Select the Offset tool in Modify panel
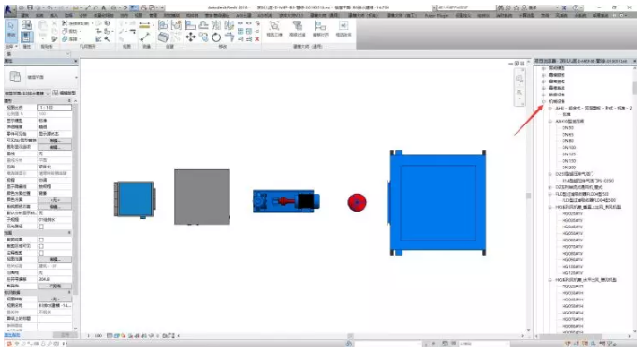644x351 pixels. [x=203, y=25]
